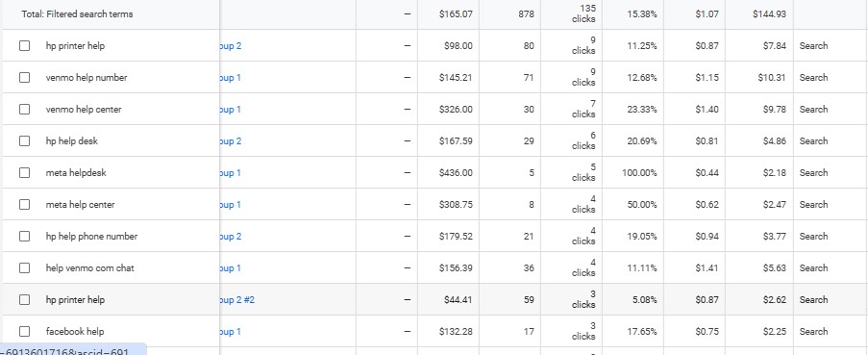The height and width of the screenshot is (355, 868).
Task: Select the hp help phone number checkbox
Action: coord(24,237)
